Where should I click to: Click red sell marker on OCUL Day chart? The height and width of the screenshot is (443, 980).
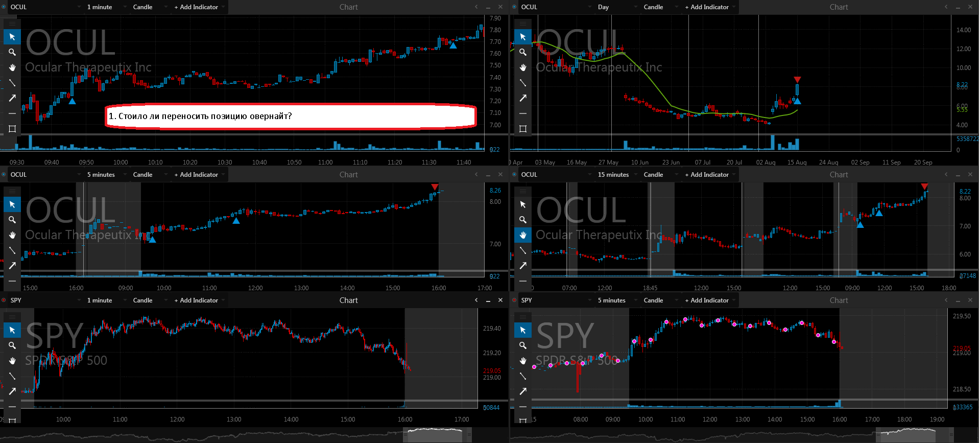797,80
